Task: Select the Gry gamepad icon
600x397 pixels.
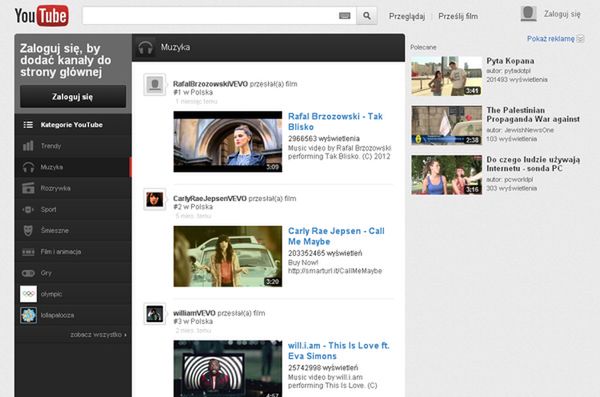Action: (x=28, y=273)
